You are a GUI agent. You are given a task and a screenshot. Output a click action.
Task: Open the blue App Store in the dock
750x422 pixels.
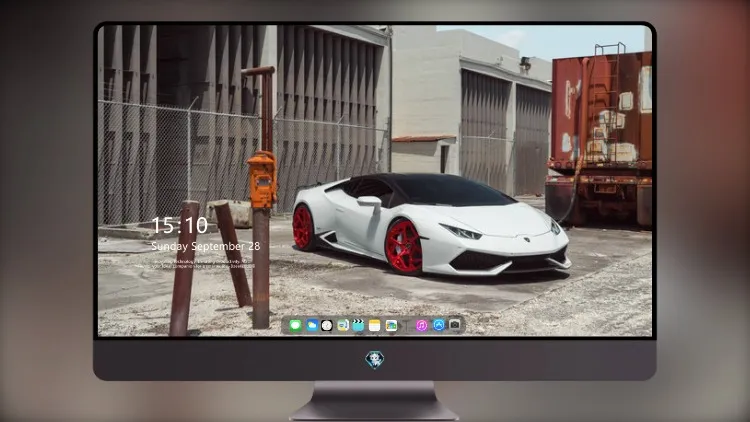(x=439, y=325)
